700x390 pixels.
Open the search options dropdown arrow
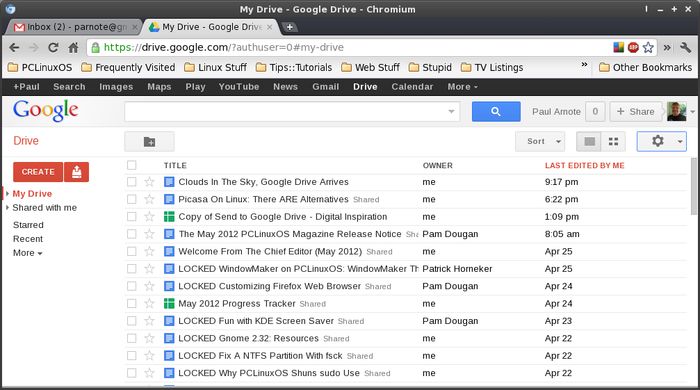pyautogui.click(x=451, y=112)
